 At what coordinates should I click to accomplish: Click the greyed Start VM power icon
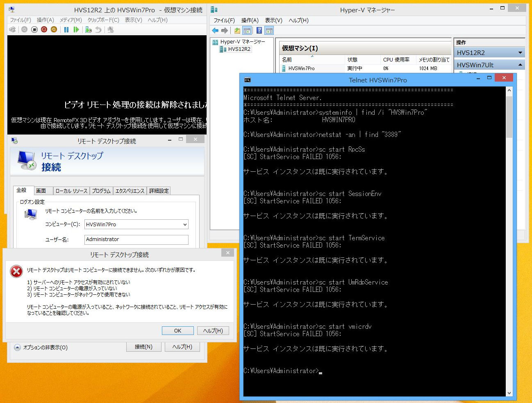pos(25,30)
